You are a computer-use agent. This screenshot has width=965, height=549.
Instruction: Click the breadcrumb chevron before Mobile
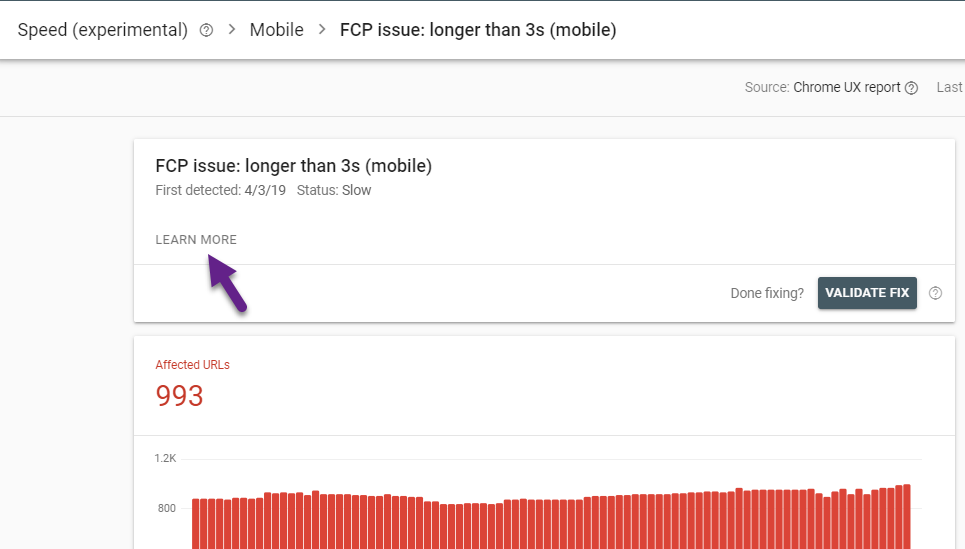click(x=231, y=30)
